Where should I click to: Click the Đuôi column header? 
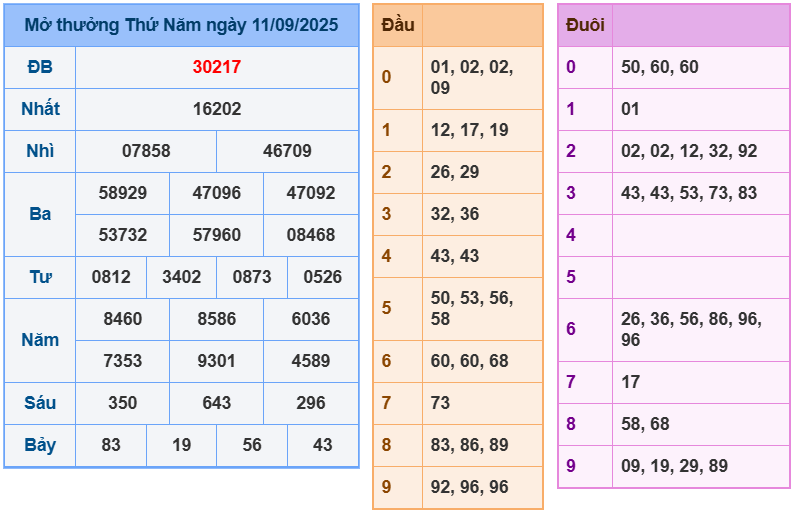[585, 25]
